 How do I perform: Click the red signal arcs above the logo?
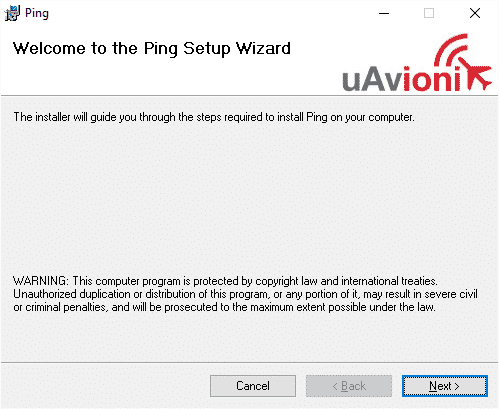pyautogui.click(x=451, y=49)
